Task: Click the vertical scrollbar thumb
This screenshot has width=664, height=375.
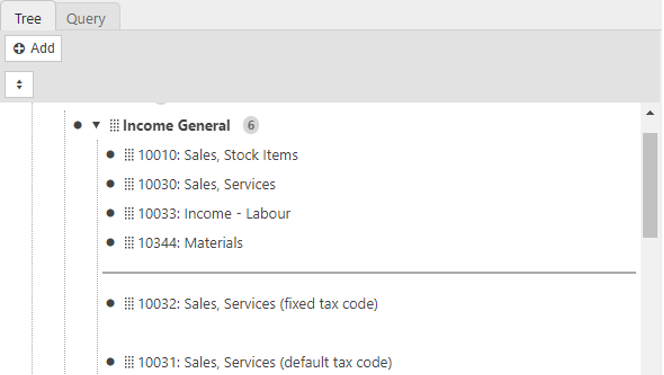Action: (650, 185)
